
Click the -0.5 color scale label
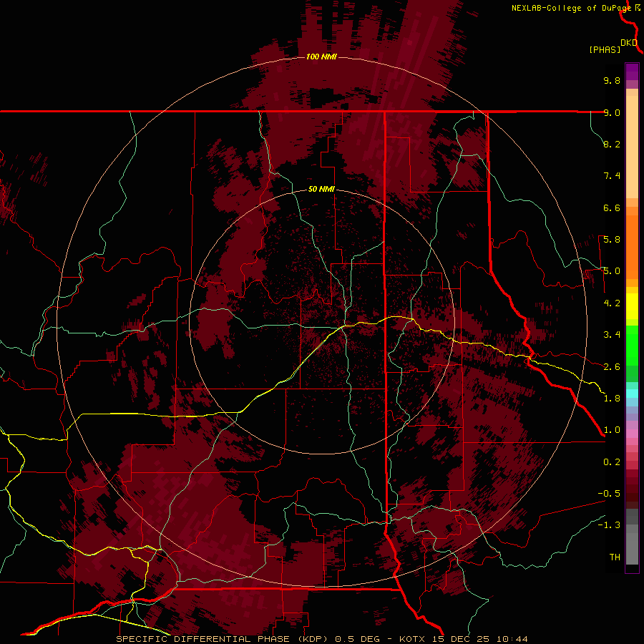[x=609, y=494]
